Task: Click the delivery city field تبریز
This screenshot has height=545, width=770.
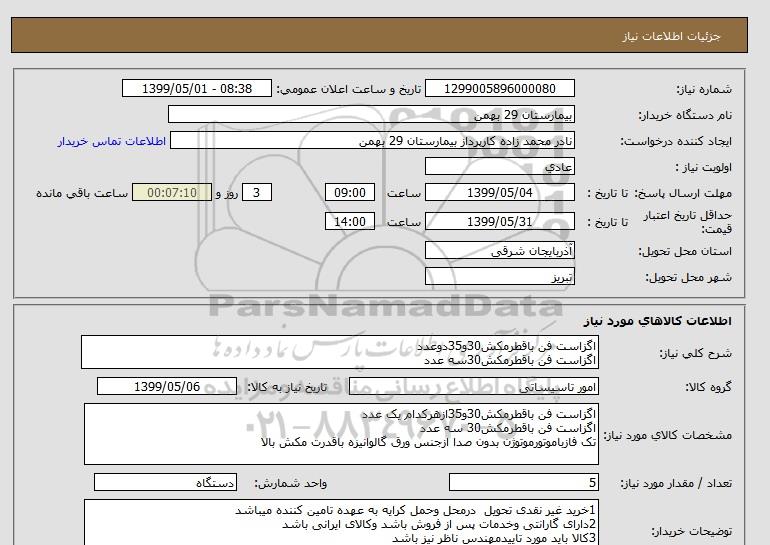Action: point(499,276)
